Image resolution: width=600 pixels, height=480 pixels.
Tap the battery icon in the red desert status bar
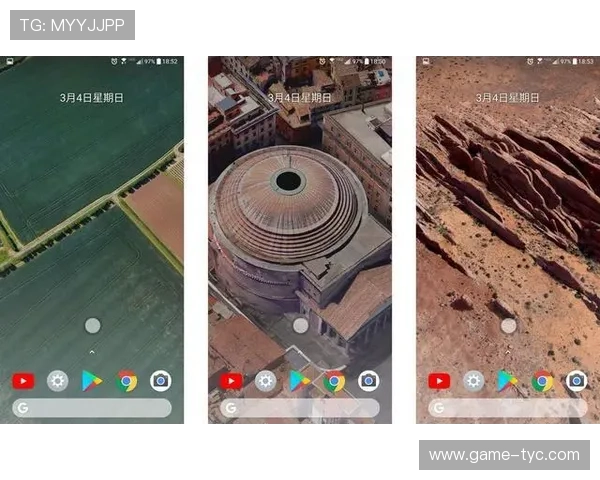574,61
